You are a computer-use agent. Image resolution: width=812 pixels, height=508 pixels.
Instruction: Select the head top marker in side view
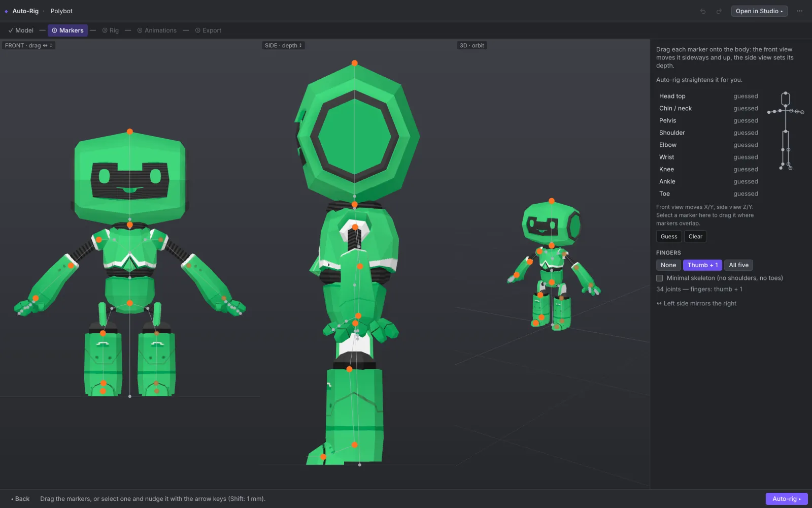355,63
